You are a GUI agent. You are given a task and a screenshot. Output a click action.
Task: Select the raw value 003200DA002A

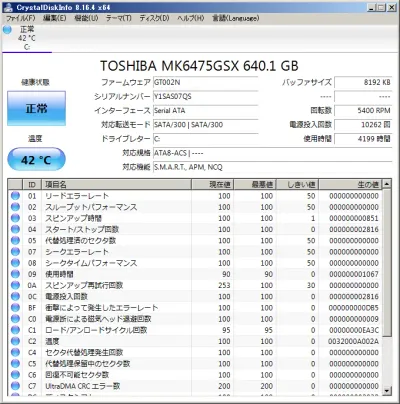click(354, 341)
